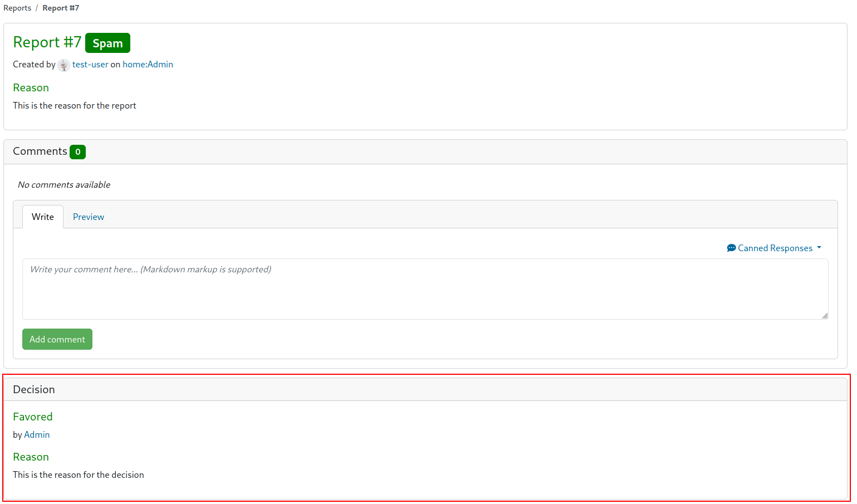Screen dimensions: 857x504
Task: Click test-user's avatar image
Action: click(x=64, y=65)
